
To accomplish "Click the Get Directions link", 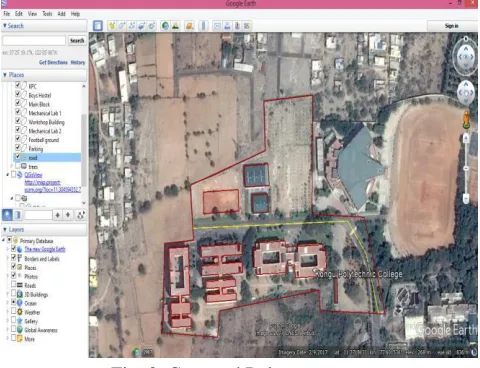I will (x=53, y=62).
